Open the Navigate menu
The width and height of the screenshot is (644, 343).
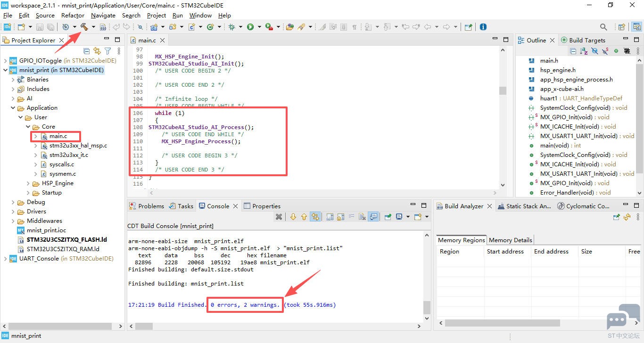103,15
